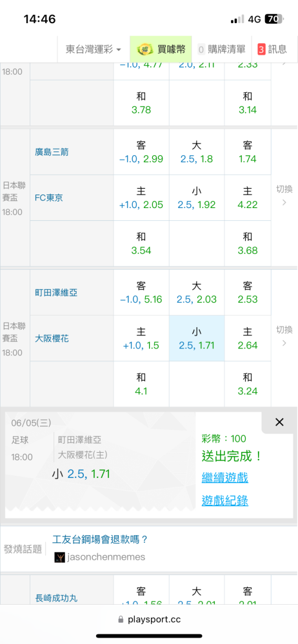Open 訊息 messages with red badge
The image size is (298, 644).
coord(272,50)
